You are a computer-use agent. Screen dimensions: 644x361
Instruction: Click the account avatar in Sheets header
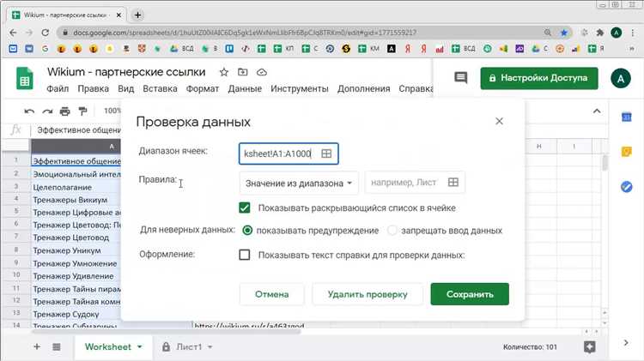[621, 78]
